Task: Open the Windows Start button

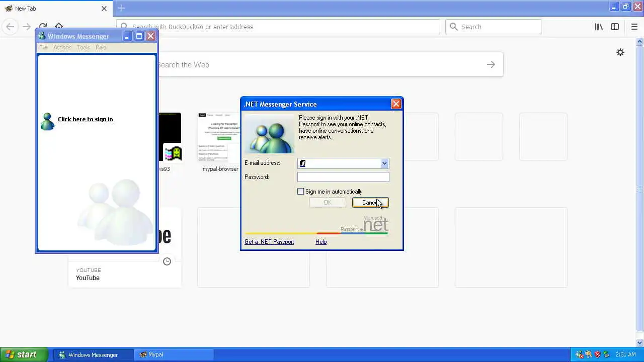Action: pyautogui.click(x=24, y=354)
